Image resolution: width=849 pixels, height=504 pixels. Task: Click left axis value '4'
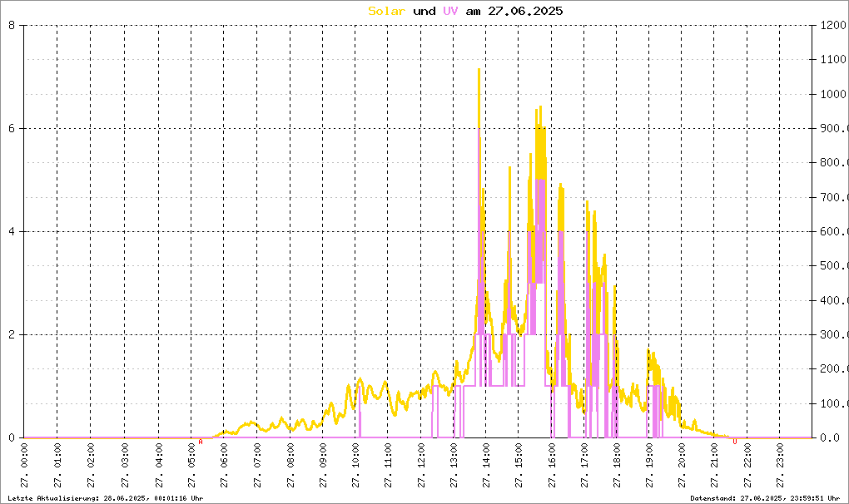tap(12, 231)
